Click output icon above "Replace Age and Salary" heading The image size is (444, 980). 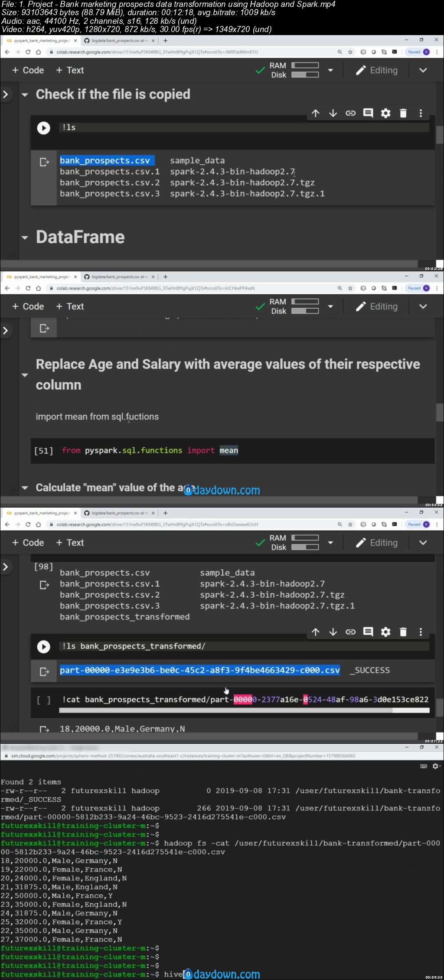(x=44, y=329)
